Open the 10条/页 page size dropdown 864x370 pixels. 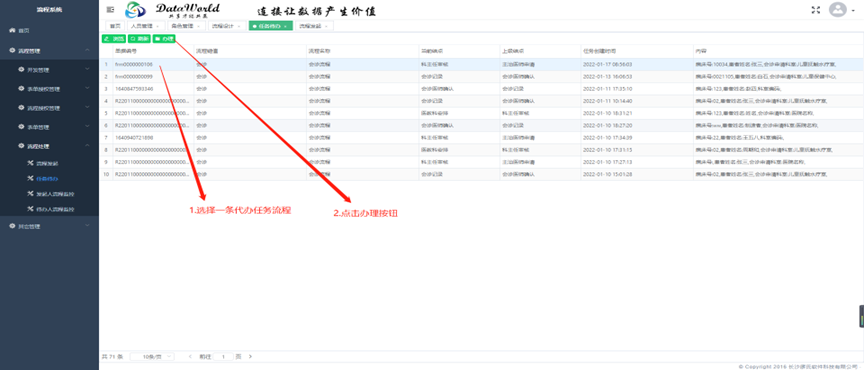pyautogui.click(x=152, y=357)
